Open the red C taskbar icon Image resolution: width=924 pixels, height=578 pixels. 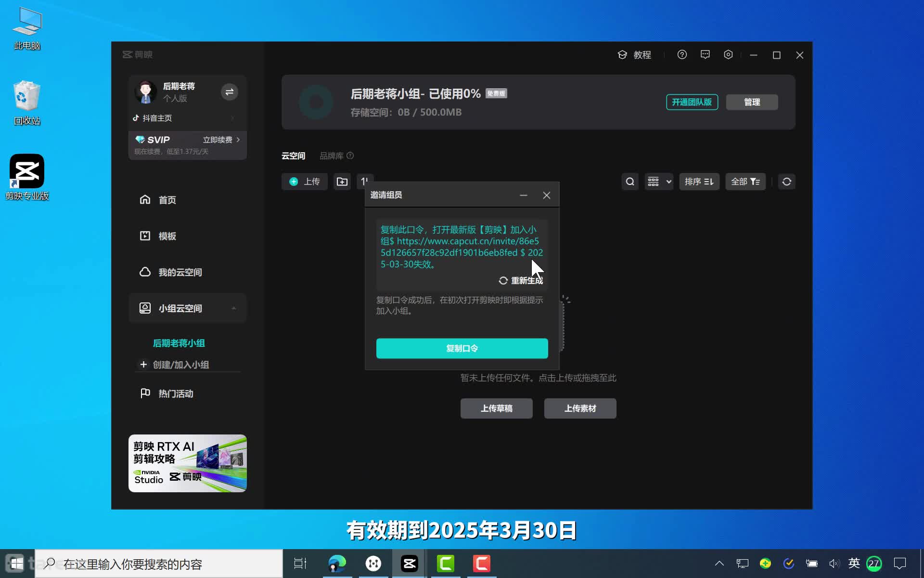(482, 564)
